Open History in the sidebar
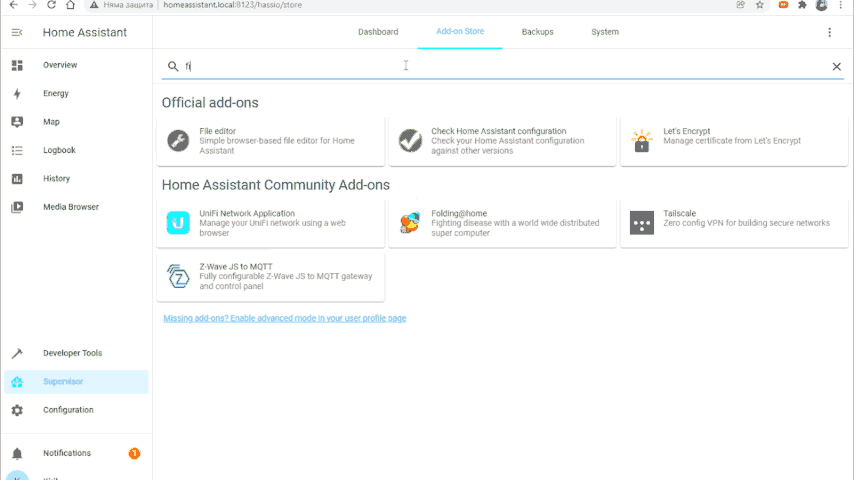Image resolution: width=854 pixels, height=480 pixels. click(76, 179)
